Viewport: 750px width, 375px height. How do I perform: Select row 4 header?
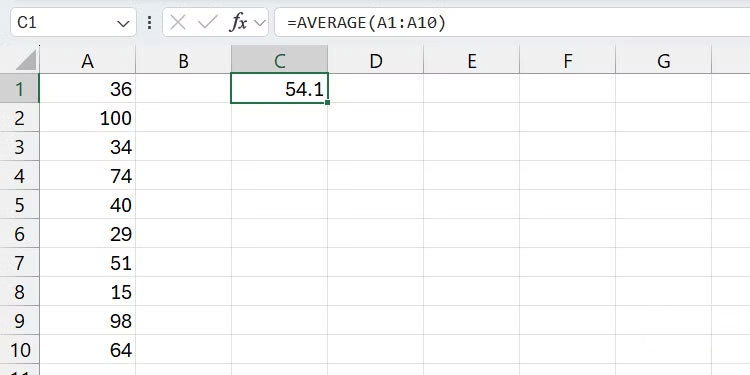(x=20, y=176)
